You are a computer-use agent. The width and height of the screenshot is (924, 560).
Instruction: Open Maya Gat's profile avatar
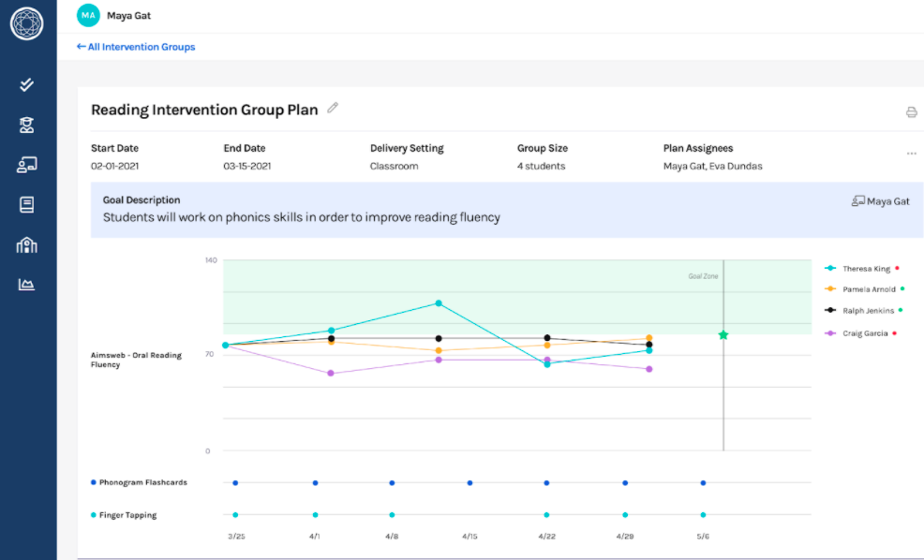coord(88,15)
